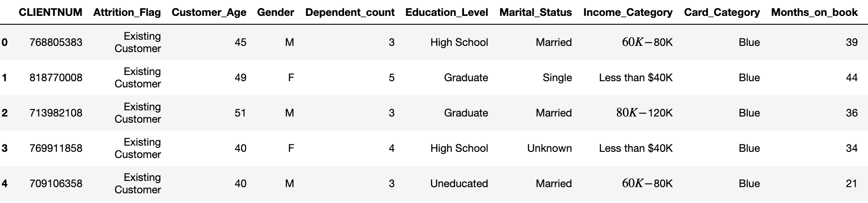Image resolution: width=868 pixels, height=203 pixels.
Task: Select the Education_Level column header
Action: (x=447, y=12)
